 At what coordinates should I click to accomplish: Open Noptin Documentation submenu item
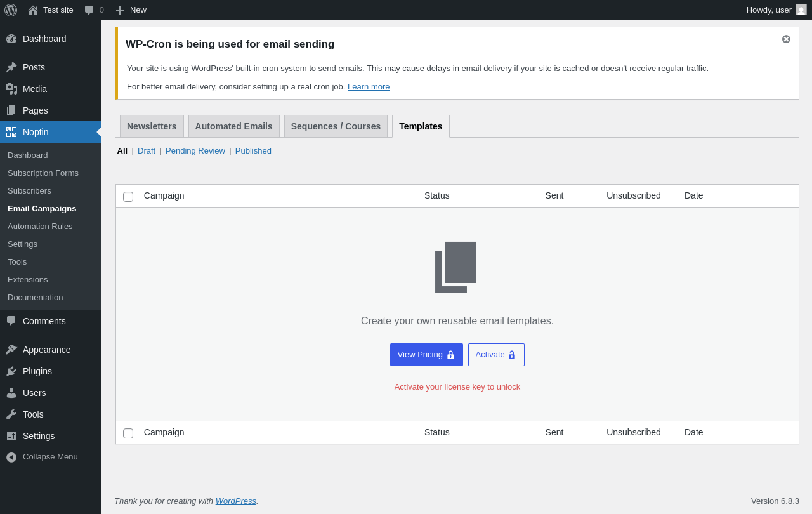coord(36,298)
